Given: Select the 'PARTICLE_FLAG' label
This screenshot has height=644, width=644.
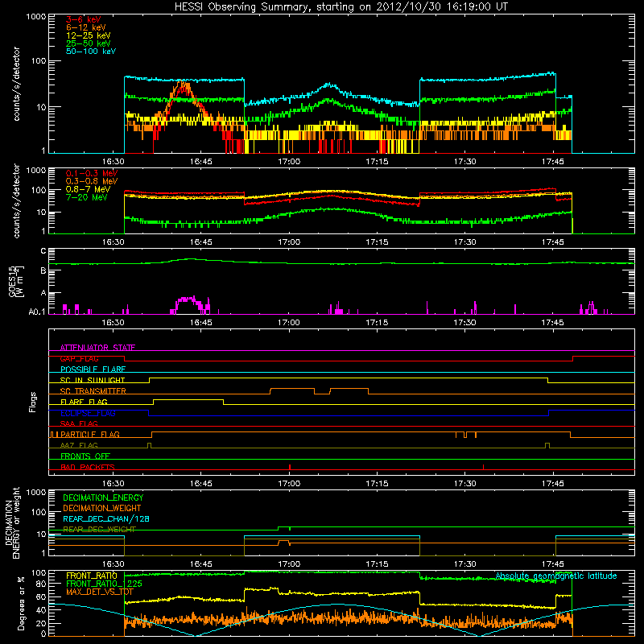Looking at the screenshot, I should pyautogui.click(x=90, y=434).
